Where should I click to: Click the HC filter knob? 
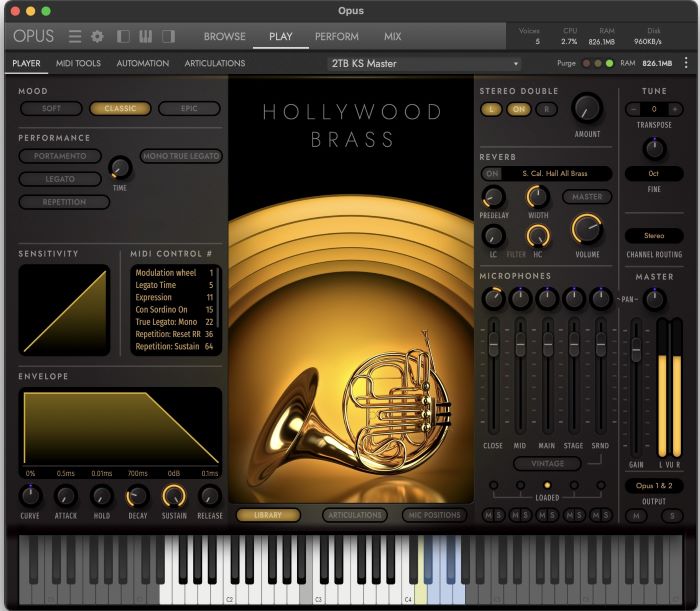pos(538,236)
